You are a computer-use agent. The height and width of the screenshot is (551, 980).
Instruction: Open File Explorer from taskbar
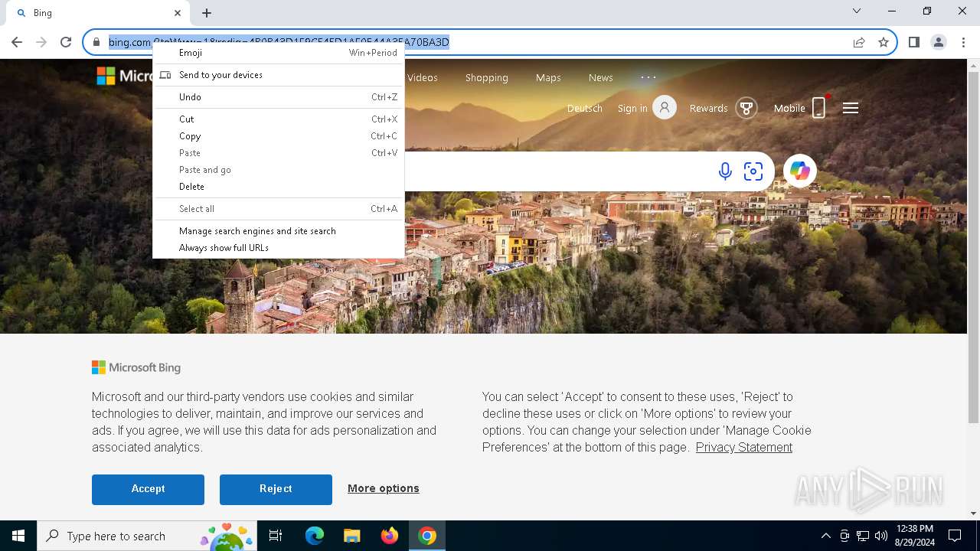351,536
